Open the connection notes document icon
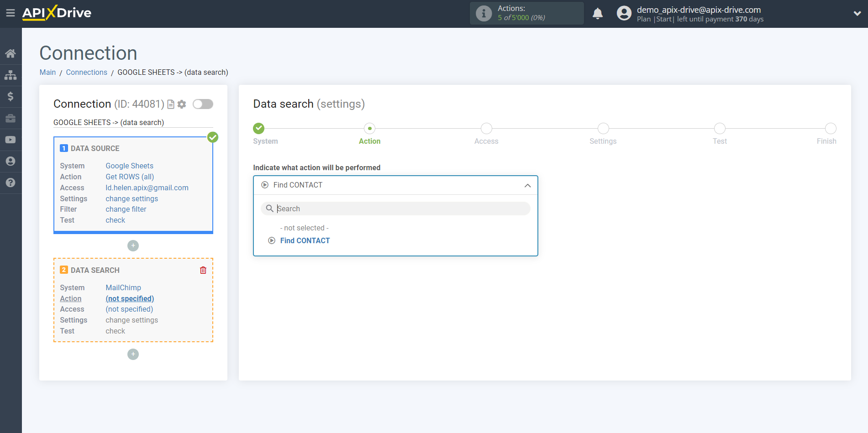The width and height of the screenshot is (868, 433). (x=171, y=104)
